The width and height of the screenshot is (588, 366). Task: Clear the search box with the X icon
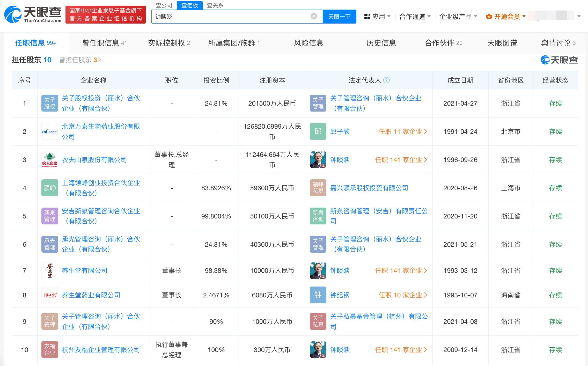[314, 17]
